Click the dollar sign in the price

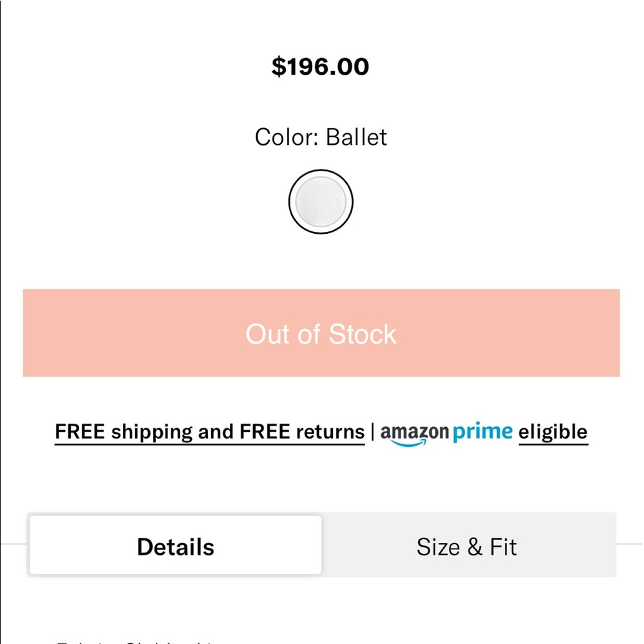tap(278, 66)
